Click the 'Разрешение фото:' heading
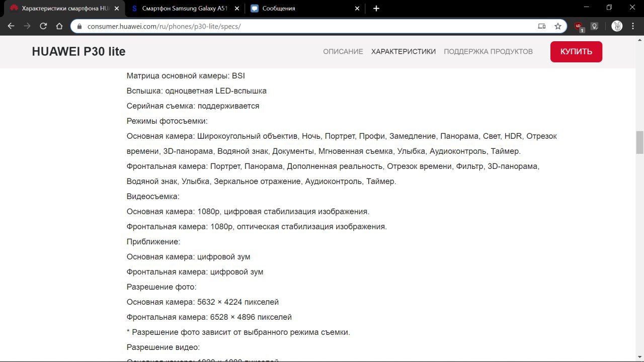This screenshot has width=644, height=362. coord(162,287)
